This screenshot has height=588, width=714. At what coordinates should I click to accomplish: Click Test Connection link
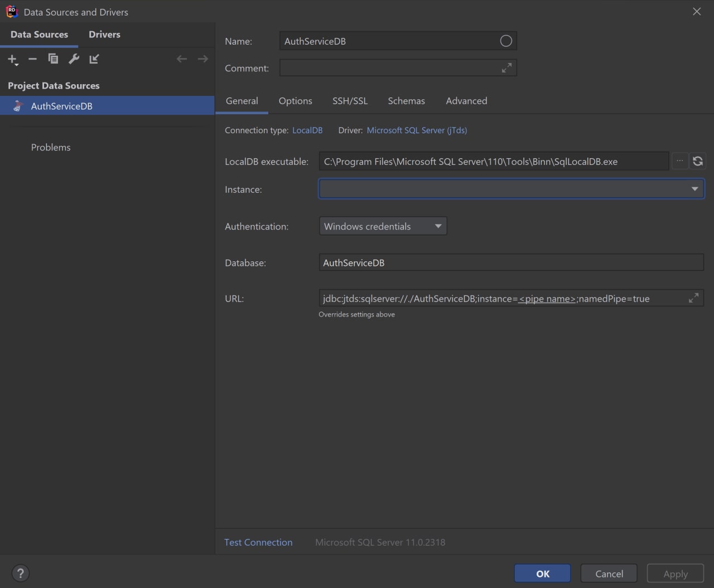click(x=258, y=542)
